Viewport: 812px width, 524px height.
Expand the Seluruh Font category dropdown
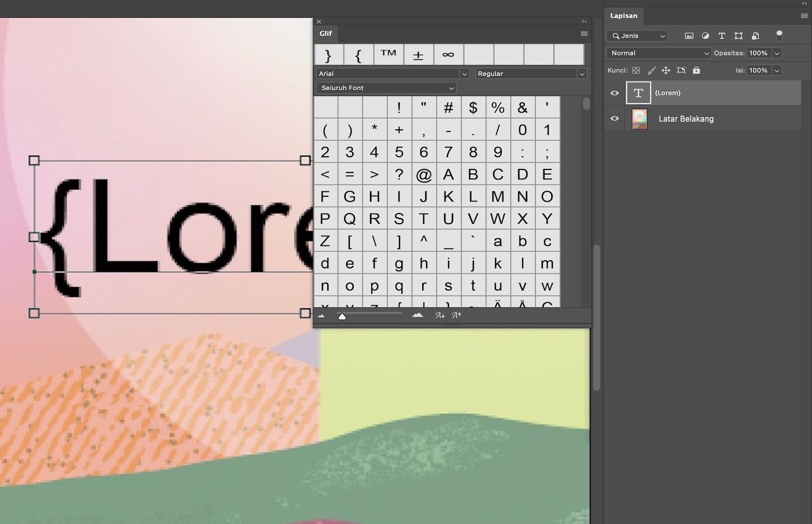click(x=386, y=88)
